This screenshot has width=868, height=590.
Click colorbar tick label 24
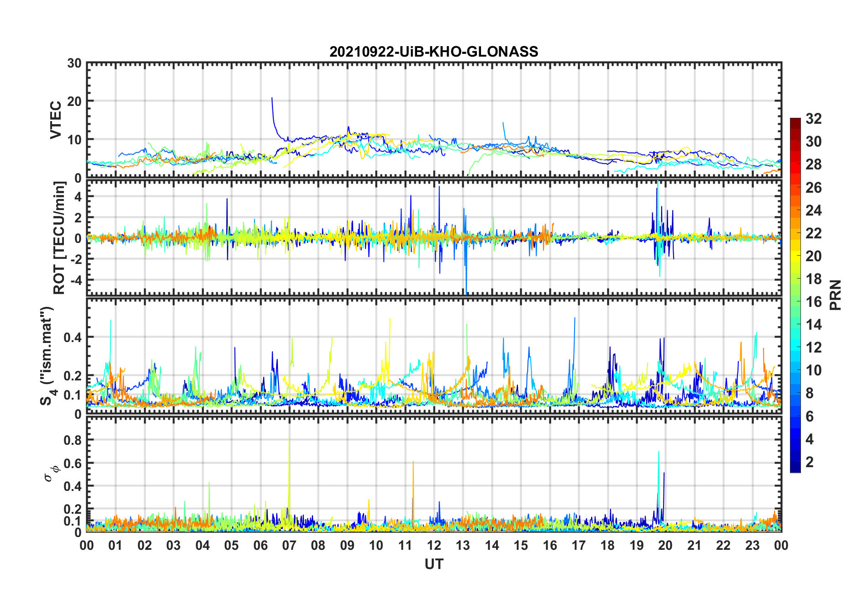point(813,211)
